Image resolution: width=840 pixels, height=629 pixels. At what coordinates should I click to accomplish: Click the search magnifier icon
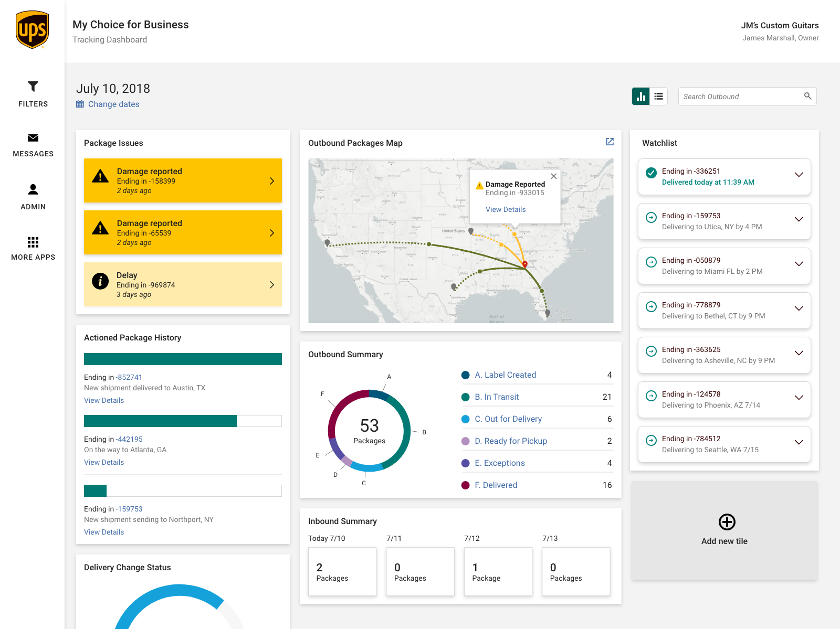click(x=807, y=96)
